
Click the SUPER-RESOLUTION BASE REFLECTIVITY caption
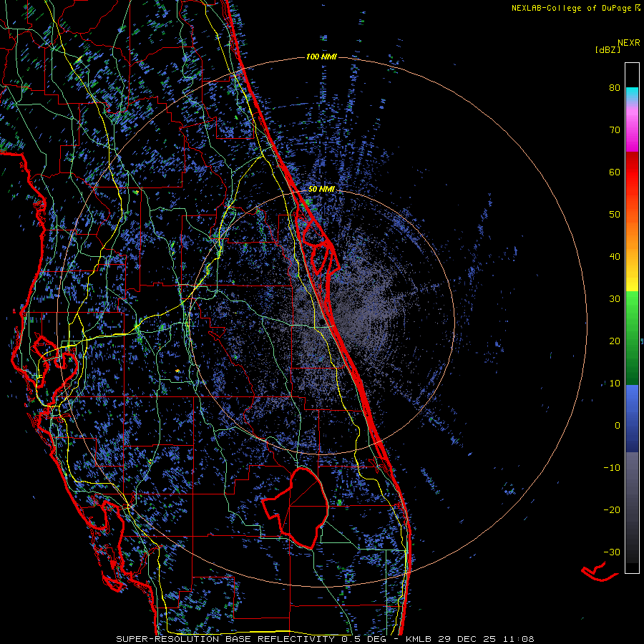tap(225, 639)
